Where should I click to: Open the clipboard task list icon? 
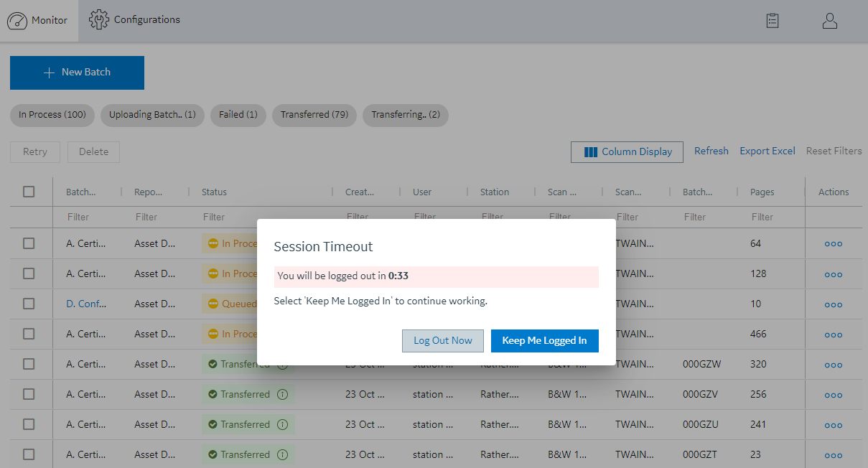(x=773, y=21)
